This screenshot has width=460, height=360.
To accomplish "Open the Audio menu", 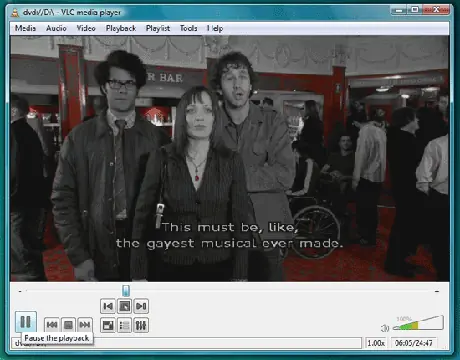I will pos(56,28).
